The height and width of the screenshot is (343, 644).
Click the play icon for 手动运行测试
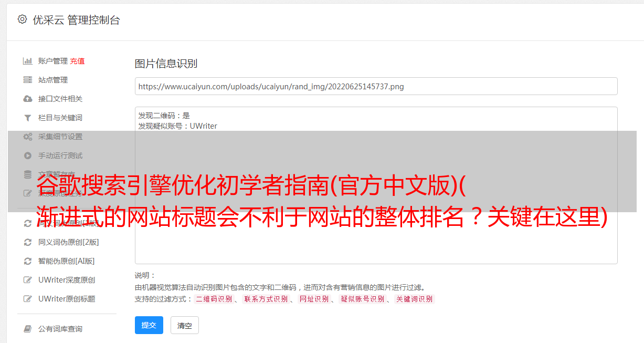28,155
